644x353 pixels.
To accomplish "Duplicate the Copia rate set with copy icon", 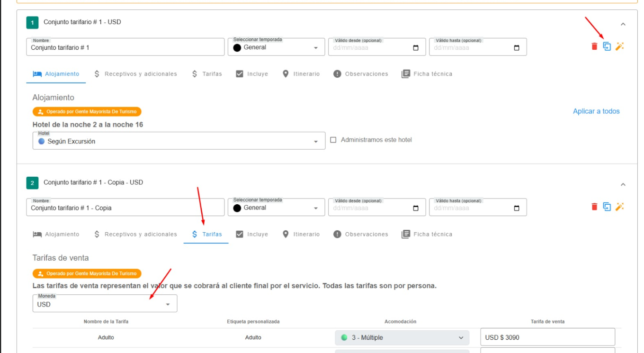I will click(x=607, y=207).
